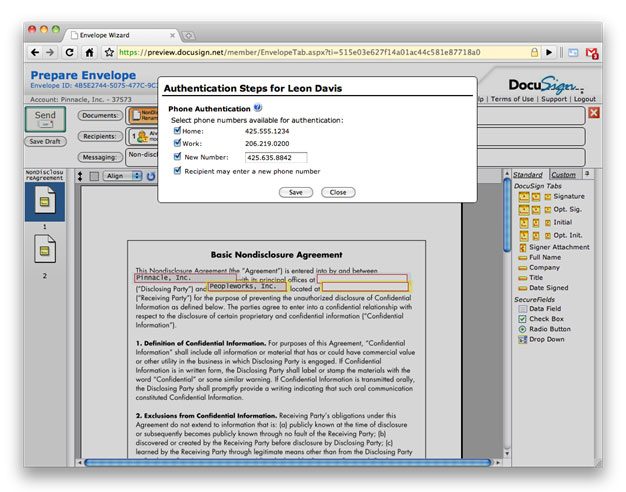Select the small Opt. Init. icon
The image size is (626, 492).
548,236
